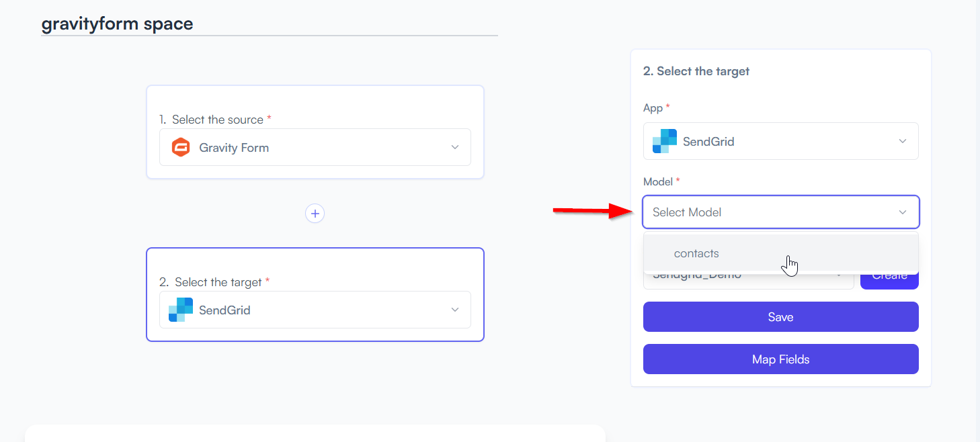Open the partially covered Sendgrid_Demo dropdown
Viewport: 980px width, 442px height.
pos(749,279)
